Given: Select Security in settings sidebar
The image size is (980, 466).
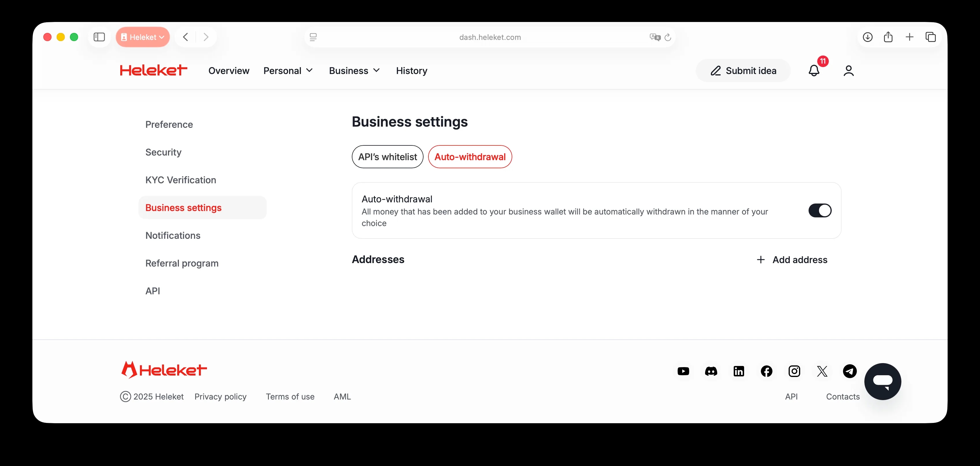Looking at the screenshot, I should point(163,152).
